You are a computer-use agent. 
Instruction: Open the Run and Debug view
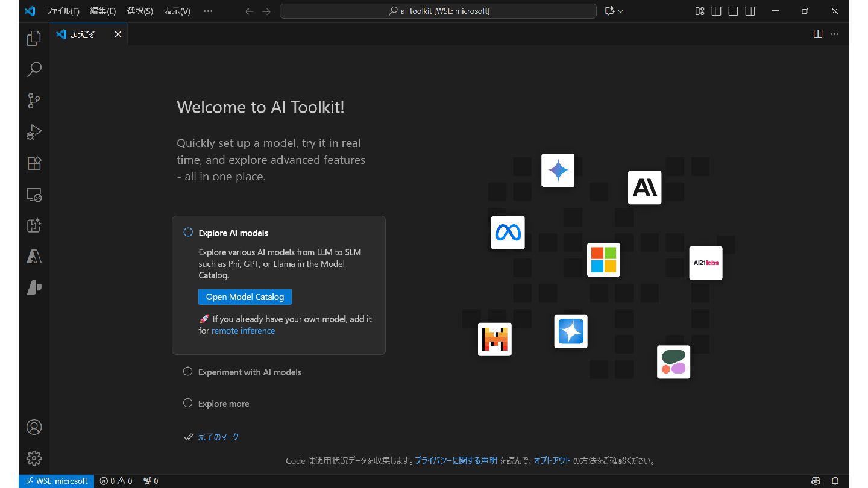(x=34, y=132)
